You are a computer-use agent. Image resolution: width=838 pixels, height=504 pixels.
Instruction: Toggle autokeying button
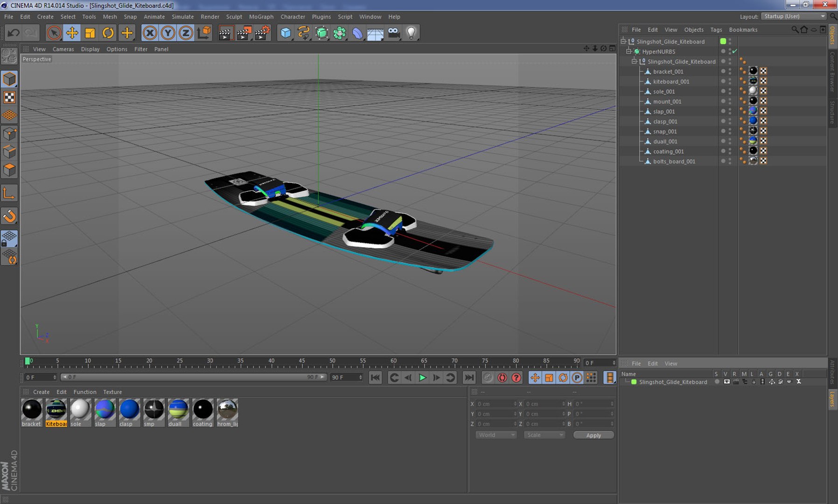(x=502, y=378)
